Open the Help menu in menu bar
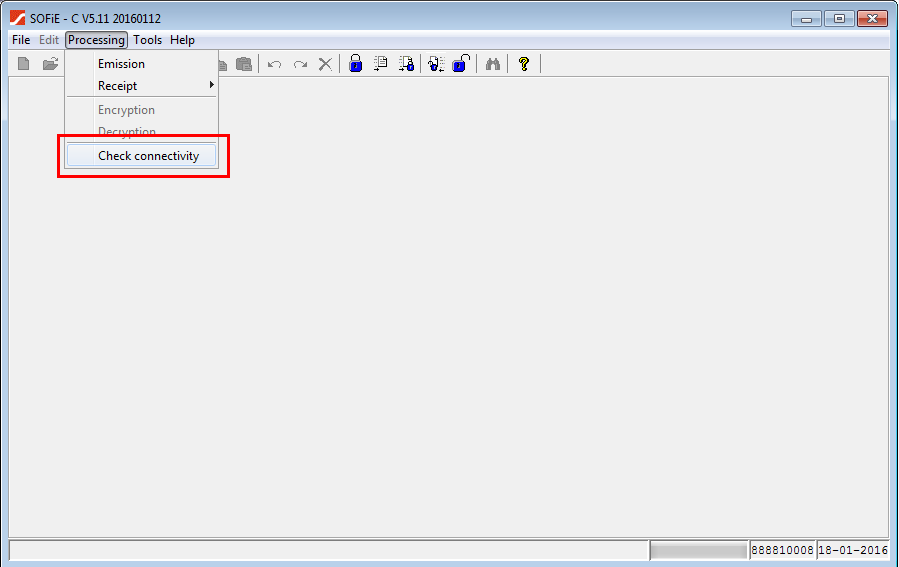The width and height of the screenshot is (899, 567). click(x=182, y=40)
